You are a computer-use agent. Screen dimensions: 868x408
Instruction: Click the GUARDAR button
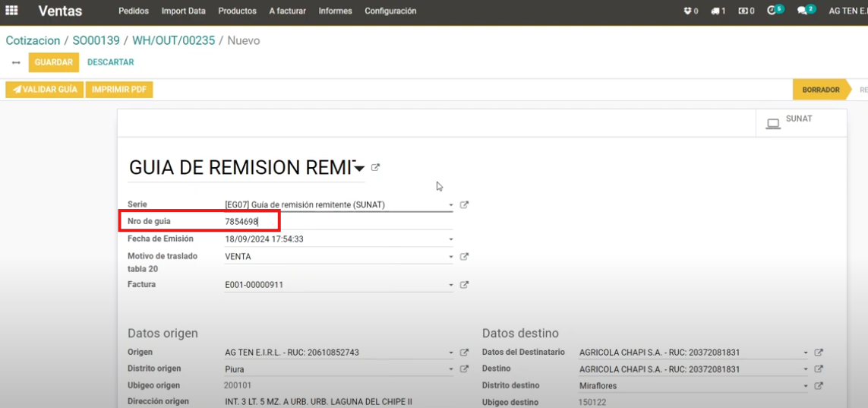point(53,62)
